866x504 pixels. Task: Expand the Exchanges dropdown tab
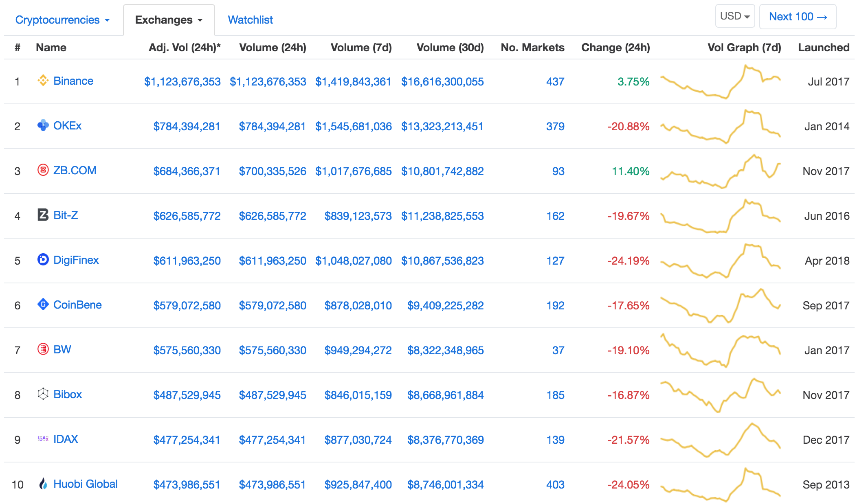169,20
